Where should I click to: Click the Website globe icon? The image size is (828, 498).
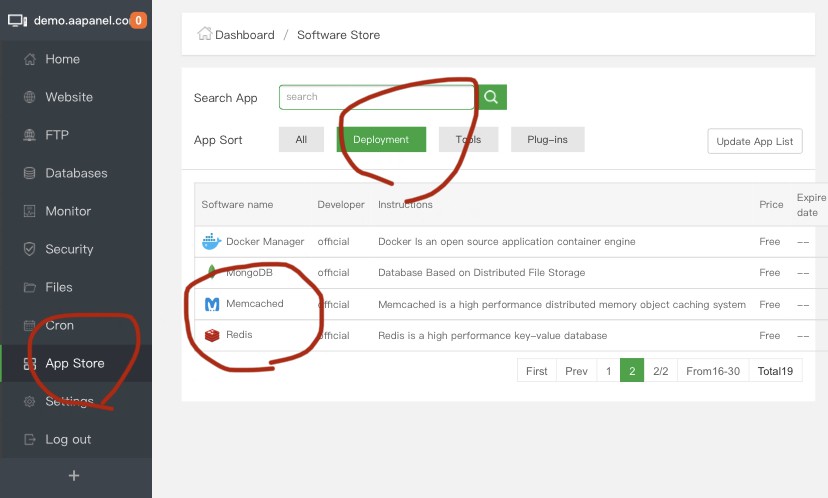[x=30, y=97]
